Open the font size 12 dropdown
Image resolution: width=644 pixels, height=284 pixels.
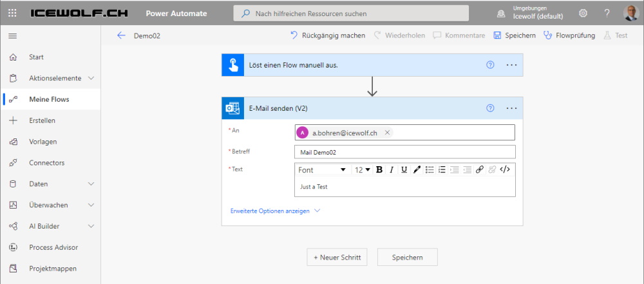pyautogui.click(x=363, y=170)
